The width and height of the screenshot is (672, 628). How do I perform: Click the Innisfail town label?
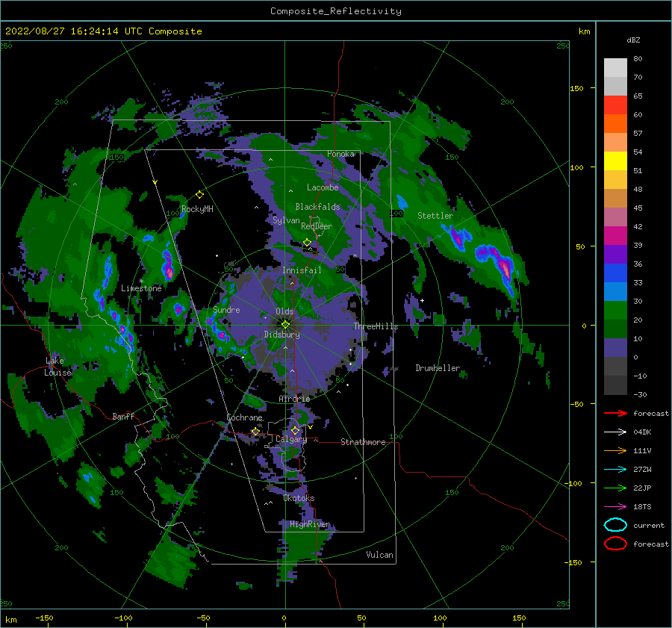pyautogui.click(x=302, y=270)
